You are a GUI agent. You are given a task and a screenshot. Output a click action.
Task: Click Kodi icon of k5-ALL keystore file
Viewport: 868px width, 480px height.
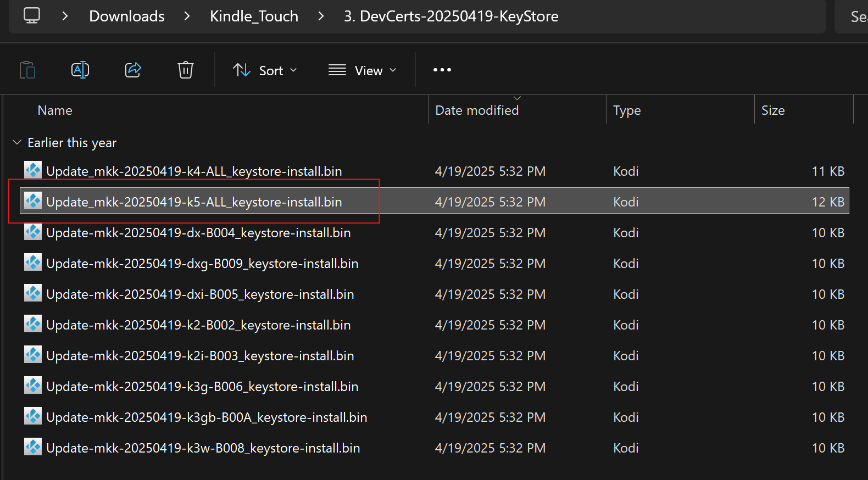(x=33, y=201)
